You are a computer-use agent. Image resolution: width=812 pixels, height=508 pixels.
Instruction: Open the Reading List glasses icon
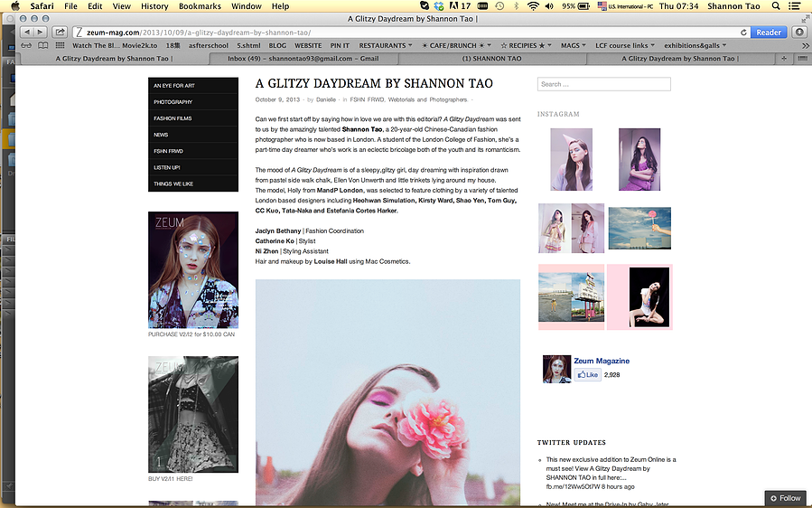pos(26,45)
